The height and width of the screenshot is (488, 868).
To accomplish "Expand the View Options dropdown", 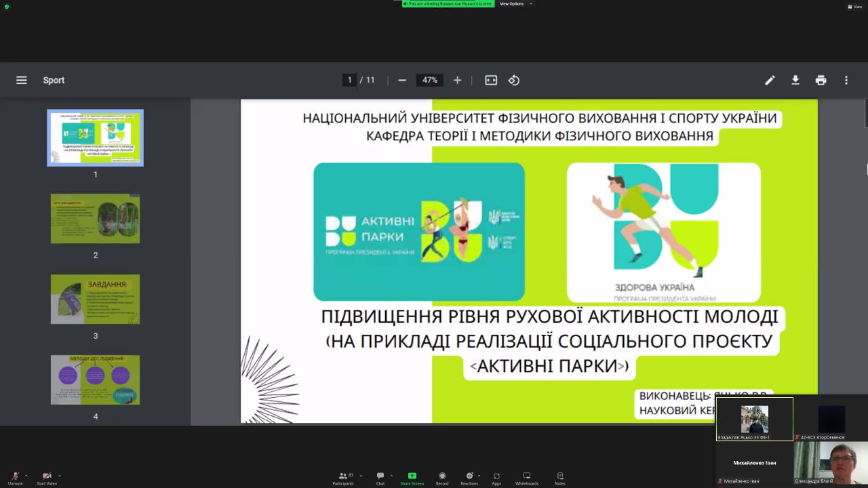I will (x=515, y=3).
